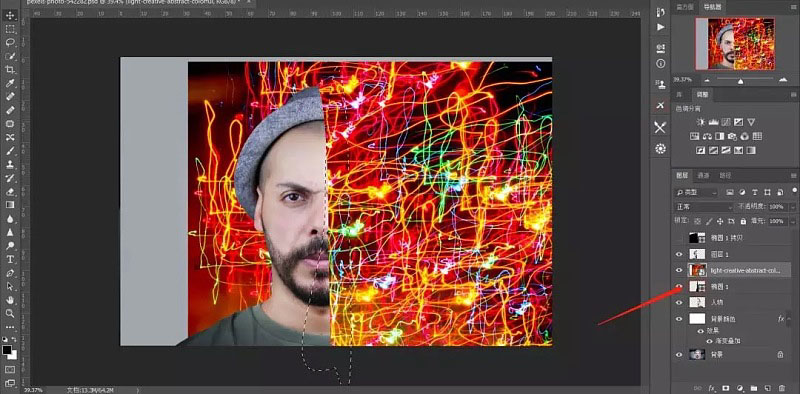Screen dimensions: 800x394
Task: Select the Zoom tool in toolbar
Action: (10, 313)
